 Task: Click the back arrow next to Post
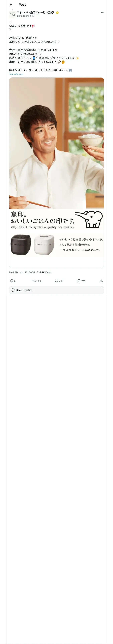11,5
